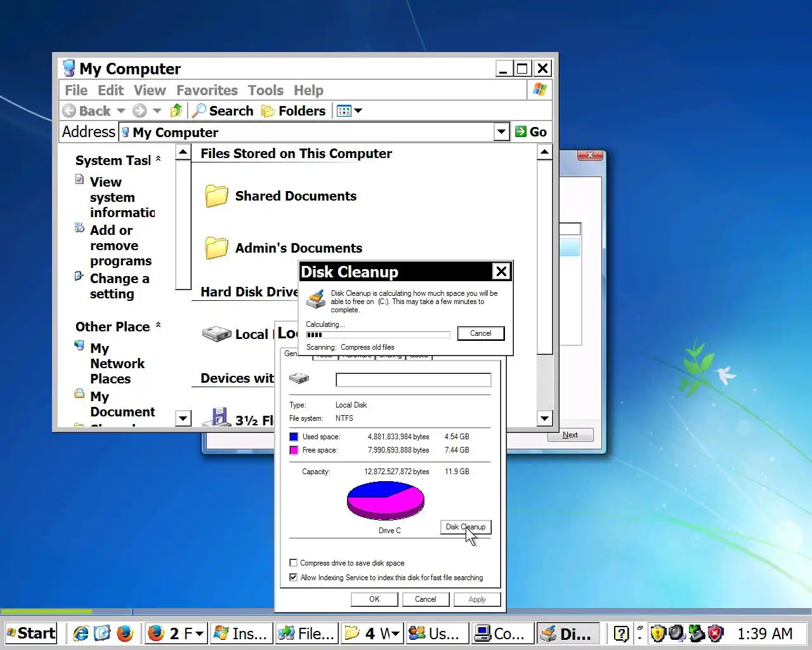Open the View menu
This screenshot has width=812, height=650.
(x=150, y=90)
